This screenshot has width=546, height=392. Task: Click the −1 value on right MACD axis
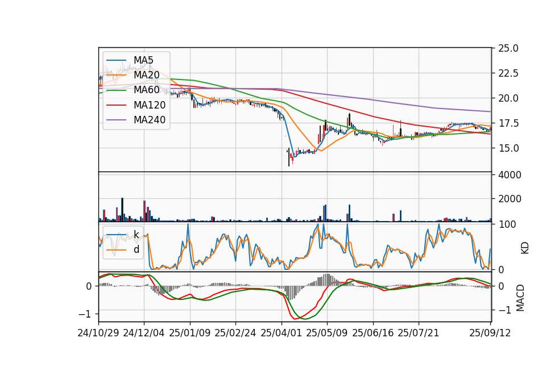coord(505,310)
